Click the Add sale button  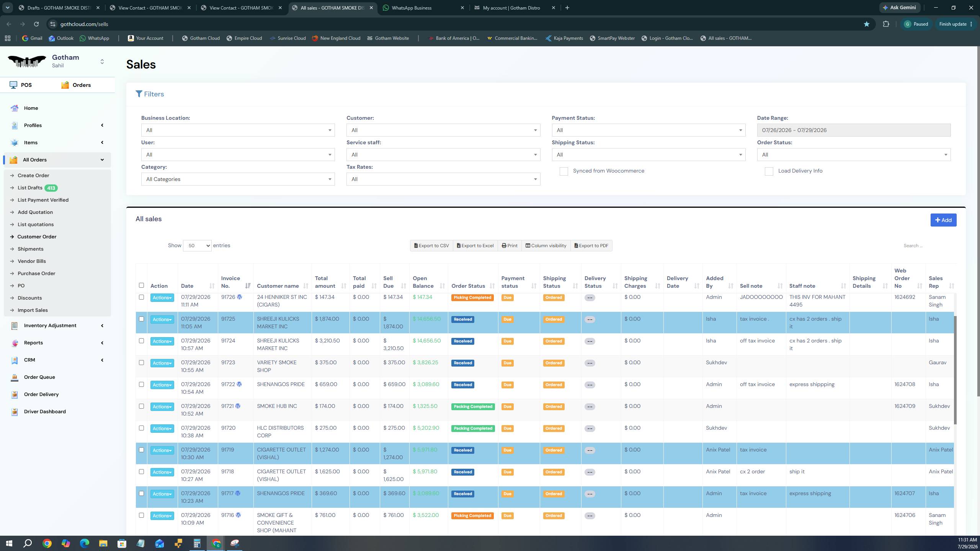[x=943, y=220]
